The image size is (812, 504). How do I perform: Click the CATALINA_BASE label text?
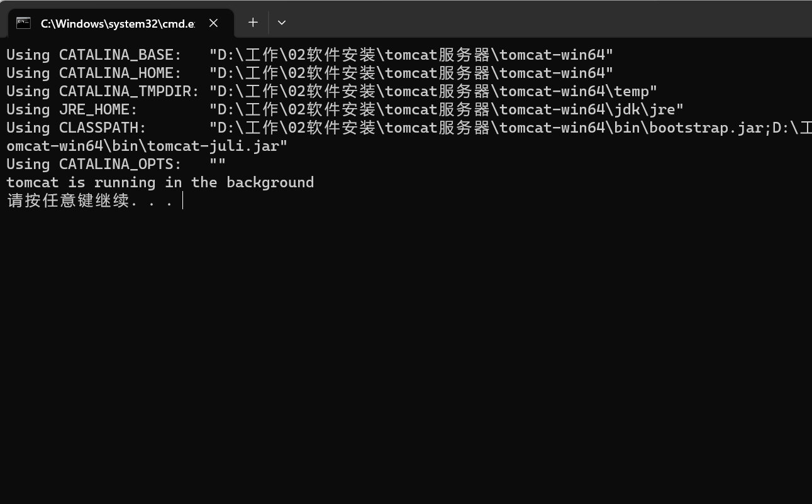pyautogui.click(x=120, y=55)
